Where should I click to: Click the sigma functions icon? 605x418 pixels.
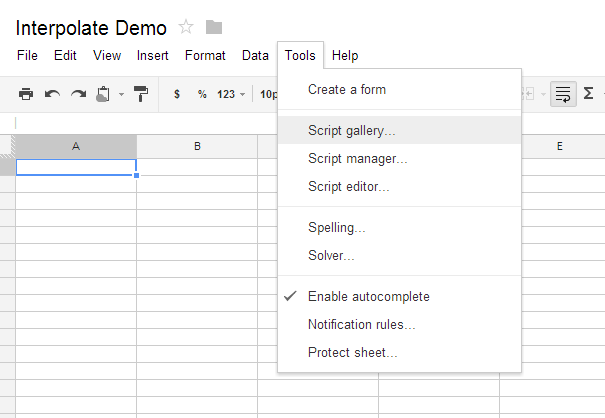pyautogui.click(x=588, y=94)
